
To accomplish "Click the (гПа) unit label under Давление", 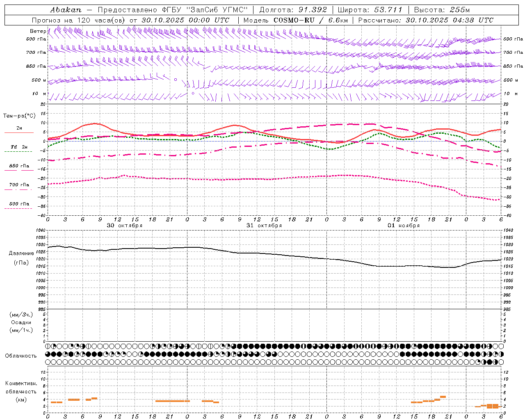I will coord(21,262).
